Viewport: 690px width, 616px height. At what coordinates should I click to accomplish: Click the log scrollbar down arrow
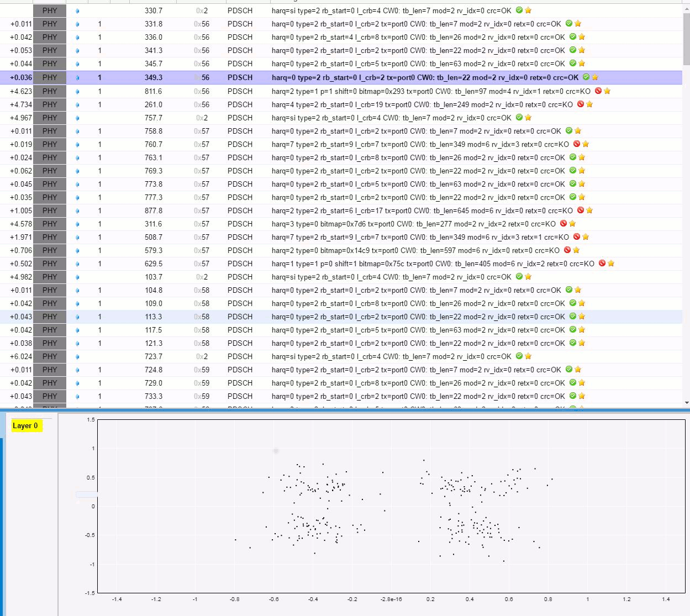pyautogui.click(x=686, y=403)
